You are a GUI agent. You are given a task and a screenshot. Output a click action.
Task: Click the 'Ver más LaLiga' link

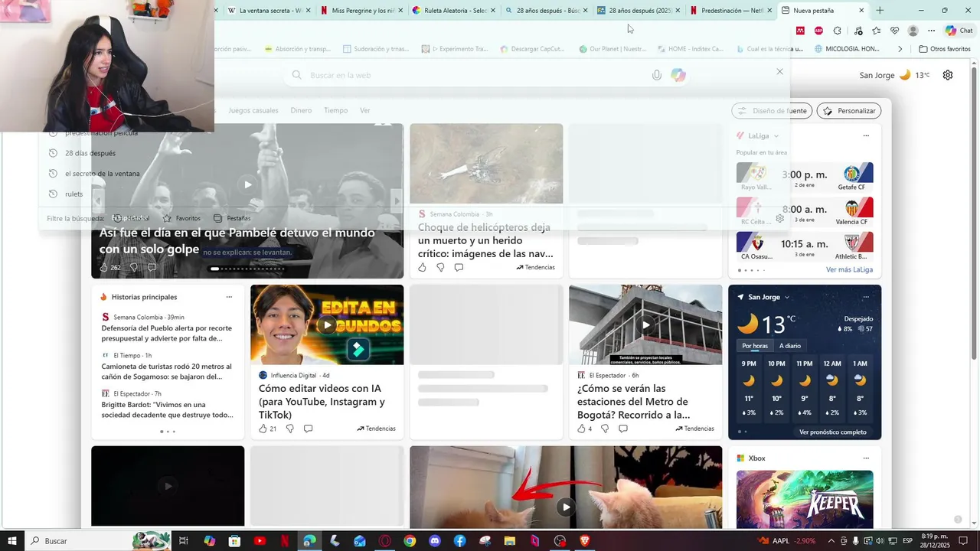click(849, 270)
